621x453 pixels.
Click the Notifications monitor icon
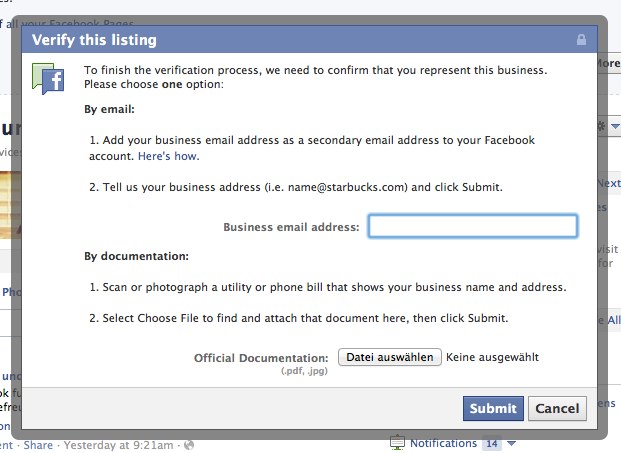click(397, 443)
